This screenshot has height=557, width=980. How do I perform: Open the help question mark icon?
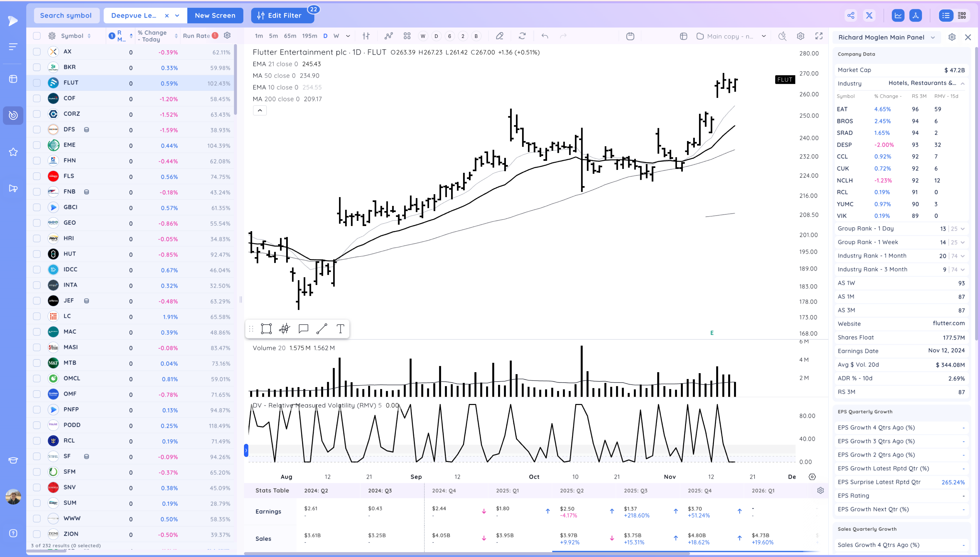pyautogui.click(x=13, y=533)
